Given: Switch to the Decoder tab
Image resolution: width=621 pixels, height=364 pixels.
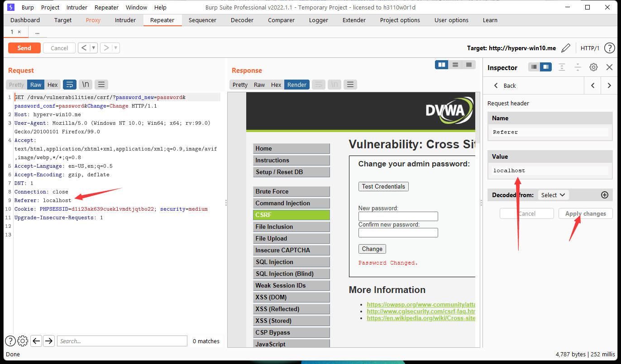Looking at the screenshot, I should [x=242, y=20].
